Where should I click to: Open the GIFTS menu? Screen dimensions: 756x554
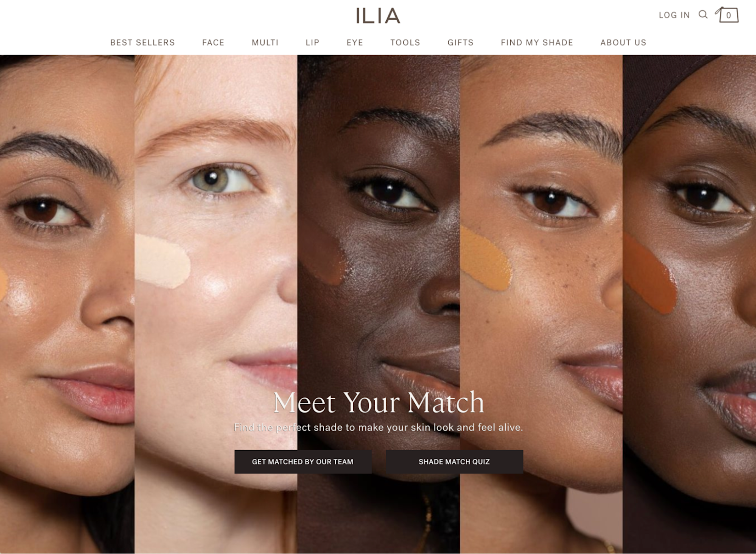pyautogui.click(x=460, y=42)
